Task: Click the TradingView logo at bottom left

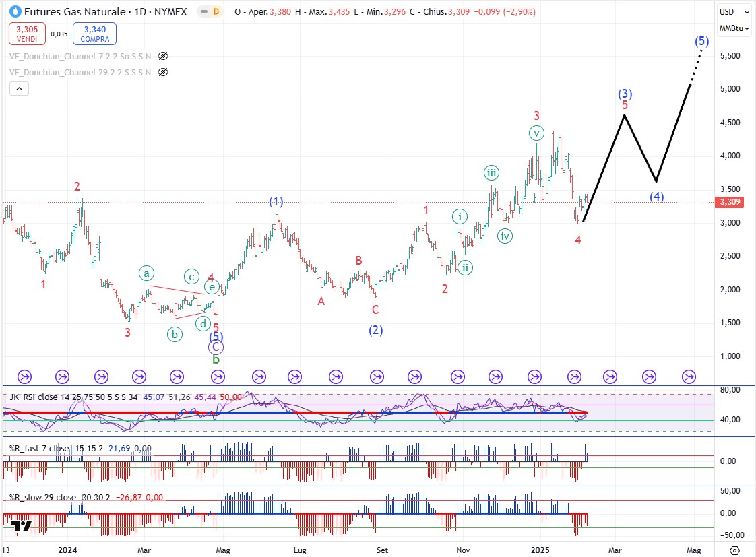Action: pos(22,527)
